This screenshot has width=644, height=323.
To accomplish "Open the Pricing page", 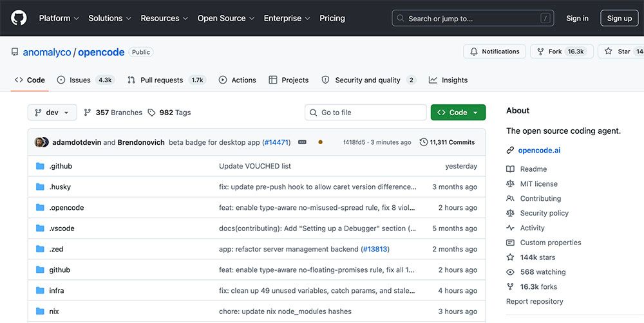I will [x=332, y=18].
